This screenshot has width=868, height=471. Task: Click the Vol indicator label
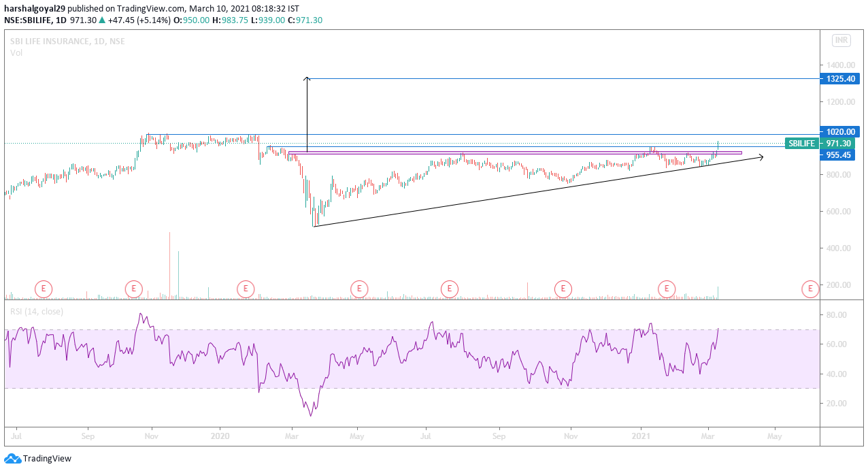pos(16,52)
